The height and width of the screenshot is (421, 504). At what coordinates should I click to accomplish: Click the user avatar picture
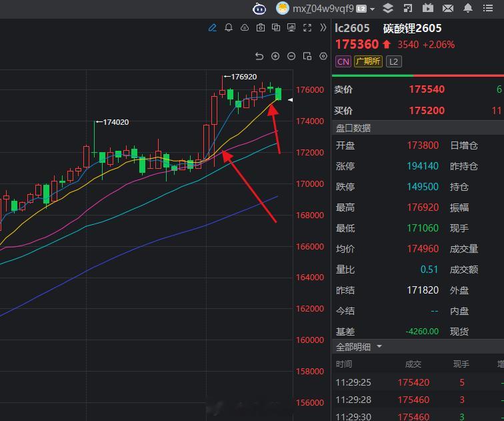pos(282,9)
